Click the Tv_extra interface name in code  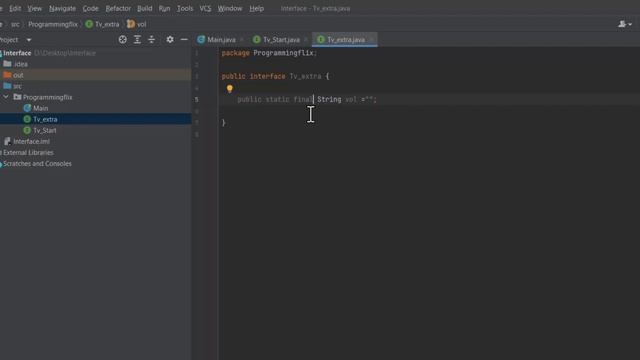305,76
